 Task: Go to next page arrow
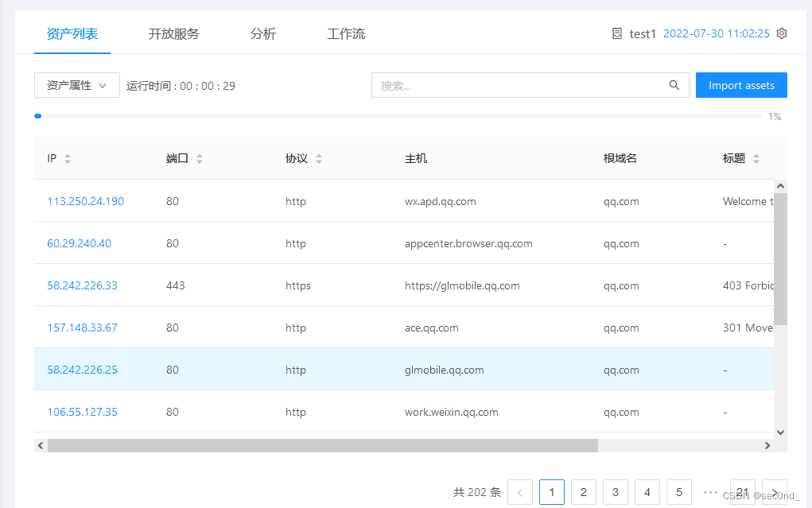click(774, 492)
